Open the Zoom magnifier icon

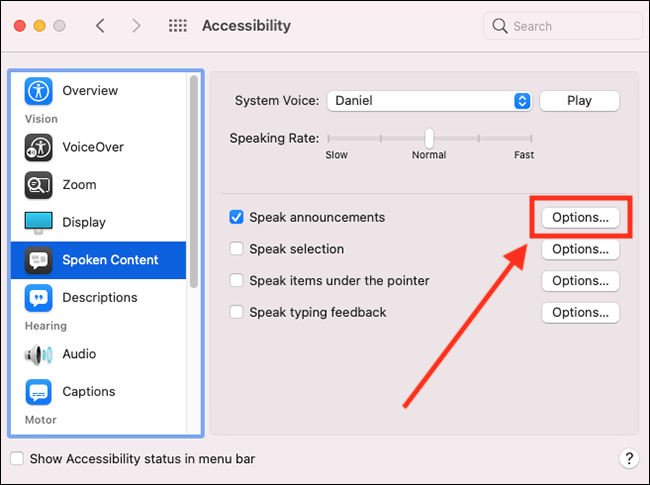click(x=39, y=185)
